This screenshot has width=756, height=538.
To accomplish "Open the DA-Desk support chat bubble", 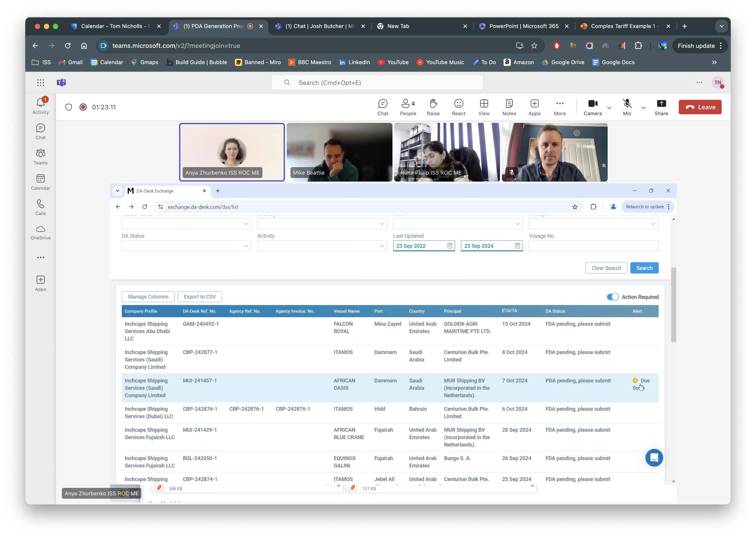I will click(x=654, y=458).
